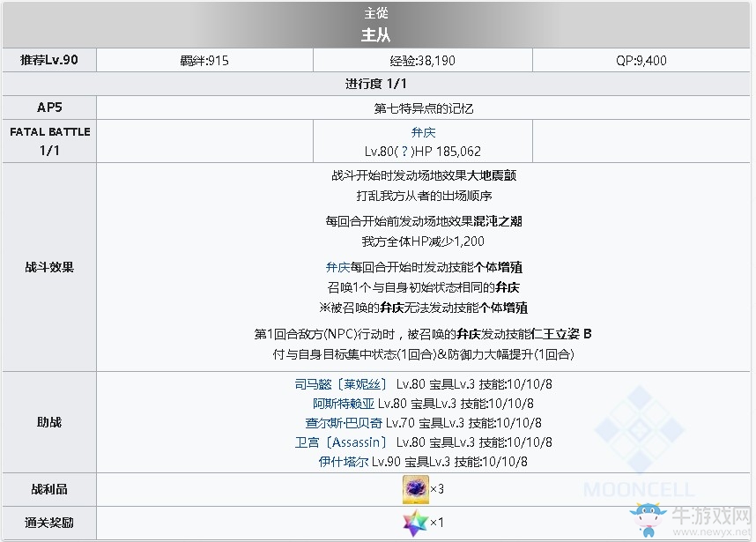
Task: Open 阿斯特赖亚 support servant link
Action: coord(344,404)
